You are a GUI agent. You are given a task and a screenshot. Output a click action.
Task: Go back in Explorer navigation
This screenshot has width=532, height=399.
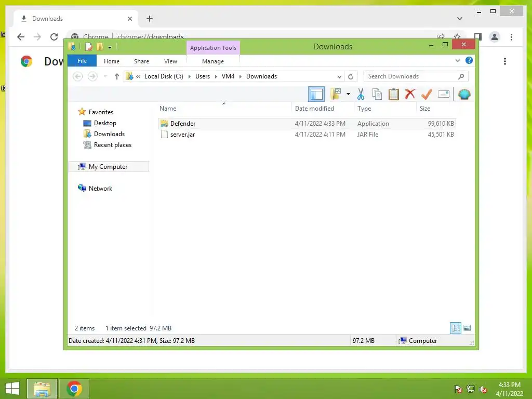(78, 76)
